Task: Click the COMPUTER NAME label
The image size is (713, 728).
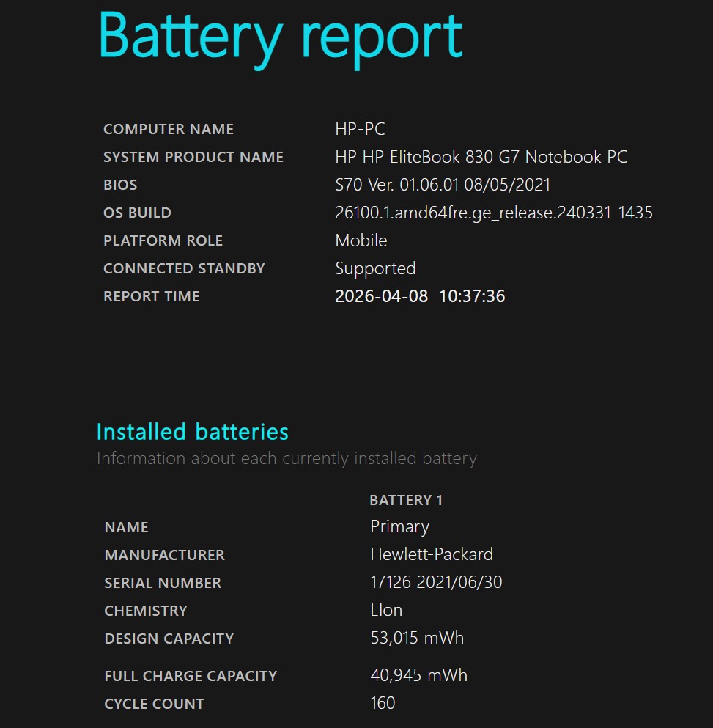Action: [169, 129]
